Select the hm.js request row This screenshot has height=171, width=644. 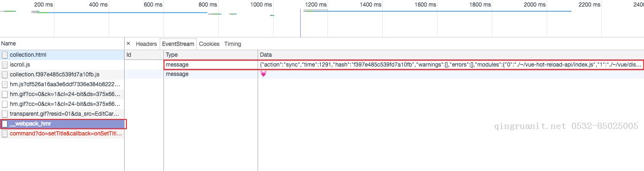tap(62, 84)
